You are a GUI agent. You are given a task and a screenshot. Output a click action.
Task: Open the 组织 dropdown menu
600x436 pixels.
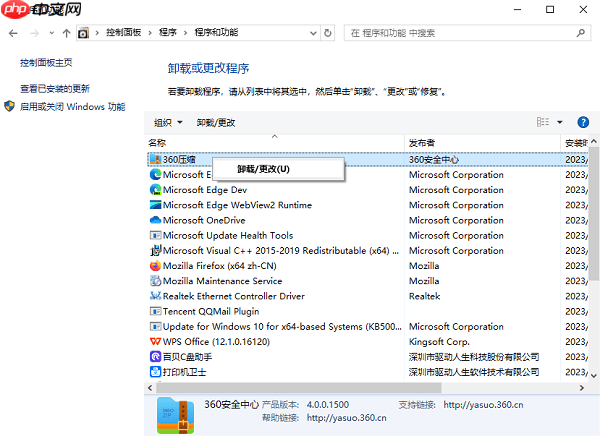[168, 122]
